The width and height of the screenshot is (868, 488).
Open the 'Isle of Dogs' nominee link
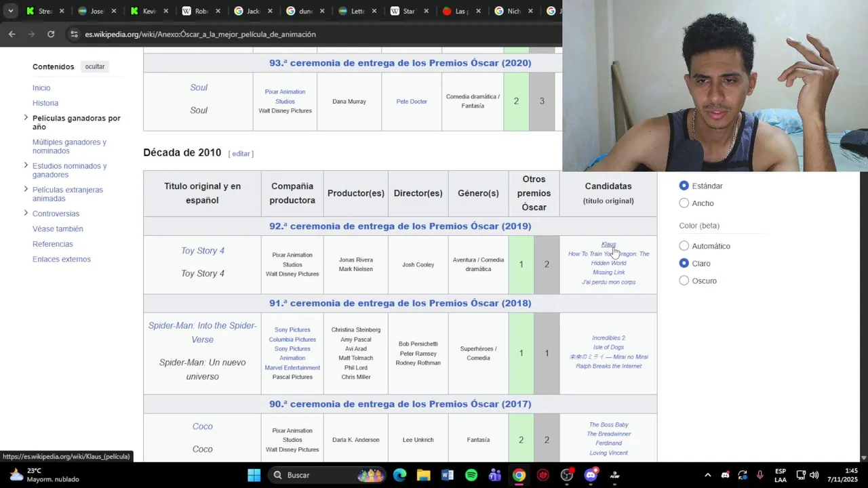pos(608,347)
